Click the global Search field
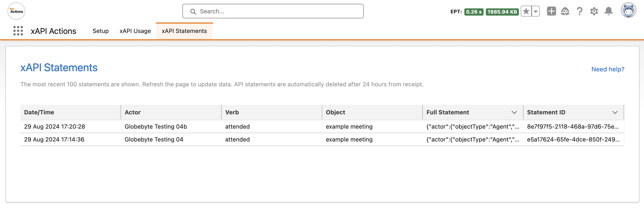Viewport: 644px width, 212px height. (x=273, y=11)
